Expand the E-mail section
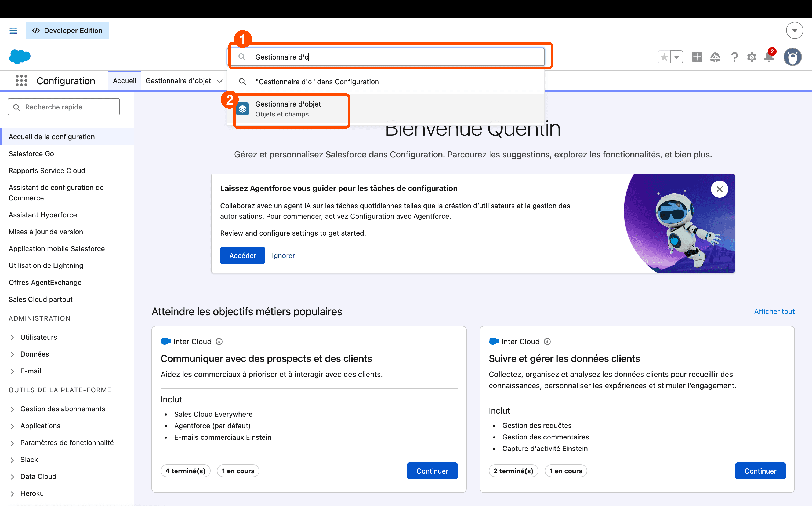 coord(12,371)
